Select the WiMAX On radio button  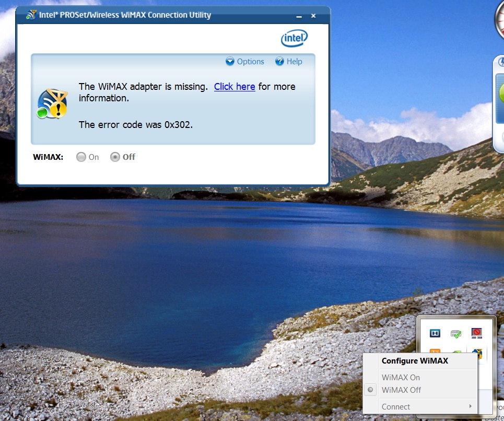tap(81, 157)
